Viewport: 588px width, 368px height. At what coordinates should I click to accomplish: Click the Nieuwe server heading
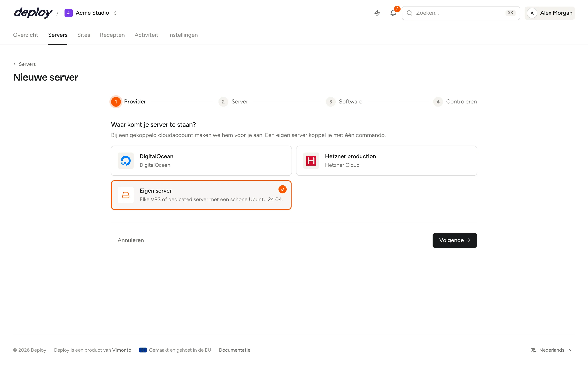point(46,77)
